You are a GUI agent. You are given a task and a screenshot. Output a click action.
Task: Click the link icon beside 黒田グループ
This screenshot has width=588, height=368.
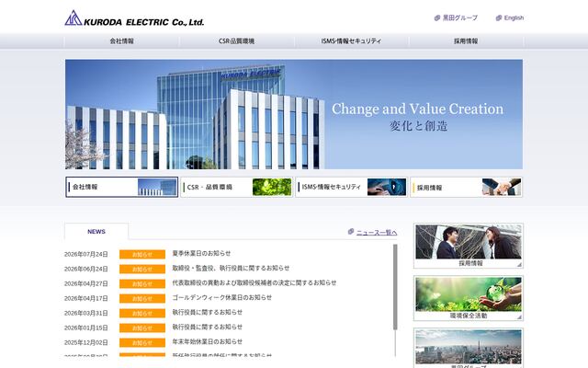(437, 17)
